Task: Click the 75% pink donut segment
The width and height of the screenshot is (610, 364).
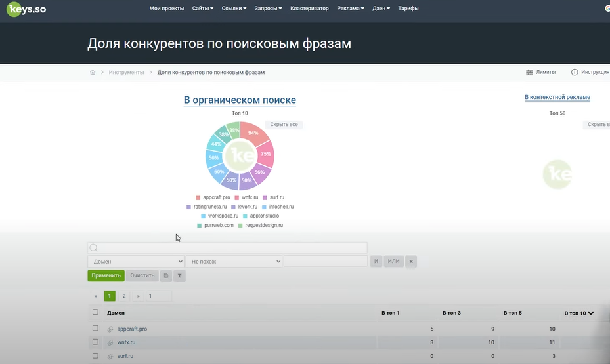Action: 265,154
